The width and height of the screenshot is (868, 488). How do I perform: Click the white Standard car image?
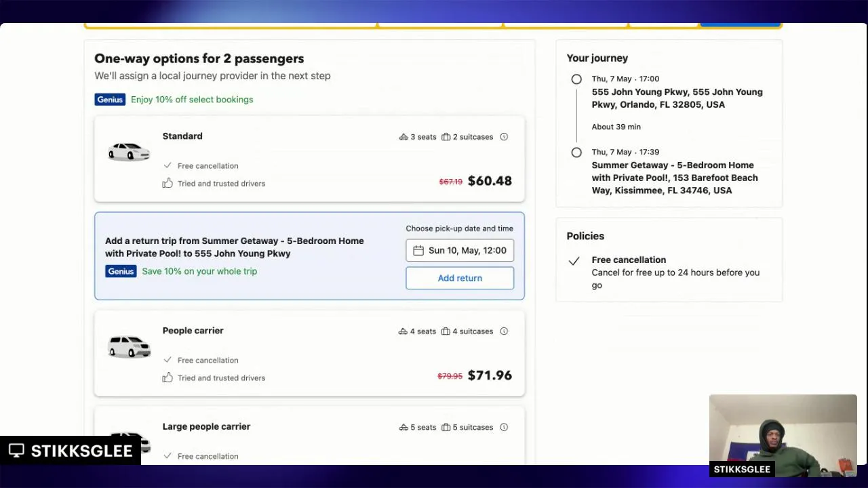(x=129, y=152)
